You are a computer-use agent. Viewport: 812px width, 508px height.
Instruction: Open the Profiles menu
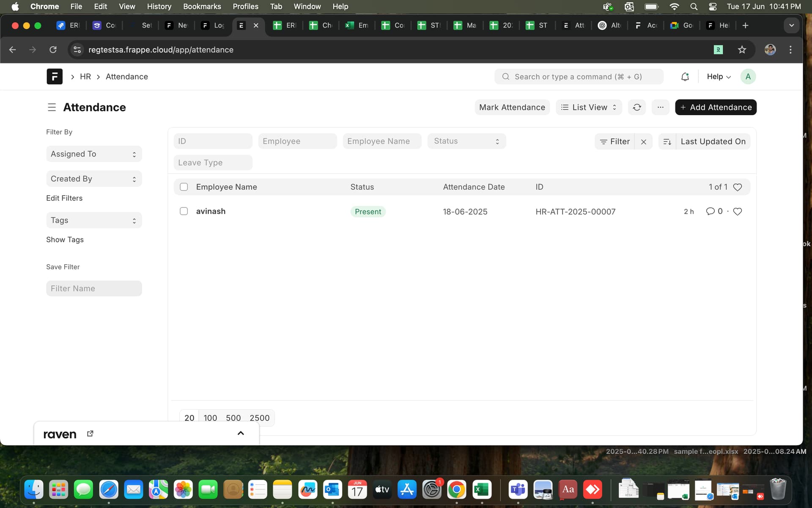245,6
